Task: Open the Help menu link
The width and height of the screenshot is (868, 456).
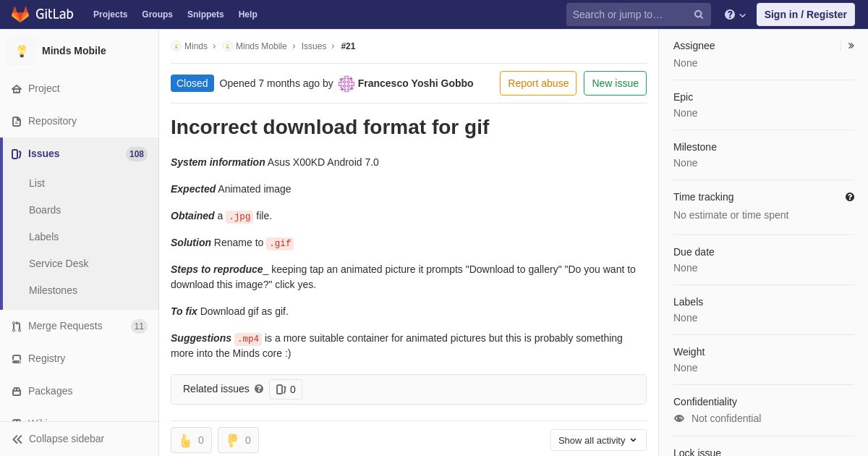Action: tap(248, 14)
